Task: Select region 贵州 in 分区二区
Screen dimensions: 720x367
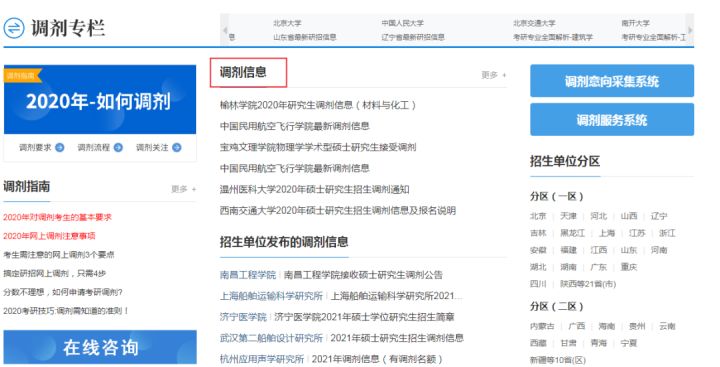Action: click(637, 326)
